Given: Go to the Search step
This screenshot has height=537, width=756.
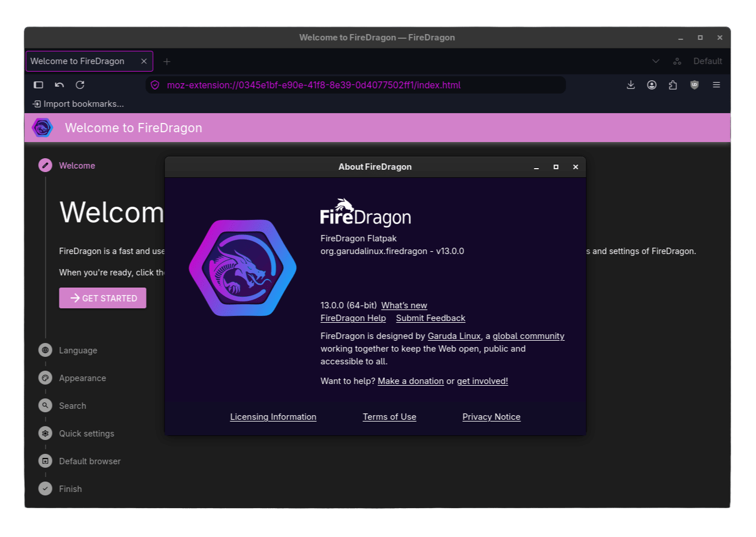Looking at the screenshot, I should point(72,406).
